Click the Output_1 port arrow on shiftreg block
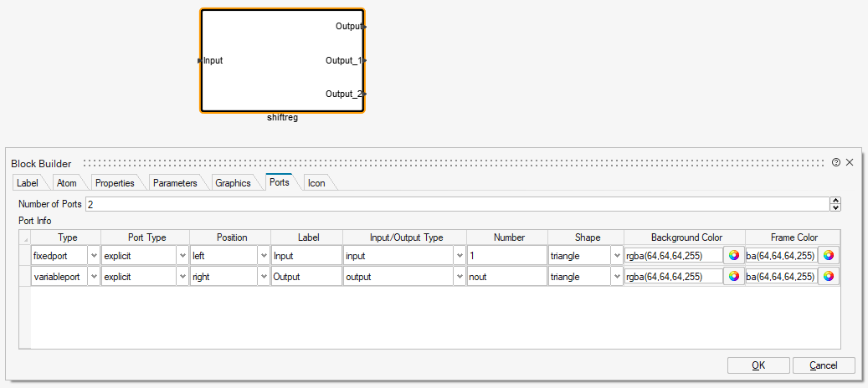The width and height of the screenshot is (868, 388). 365,60
